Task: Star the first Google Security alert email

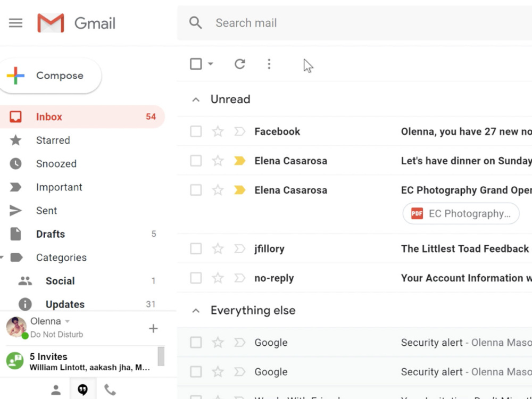Action: (218, 342)
